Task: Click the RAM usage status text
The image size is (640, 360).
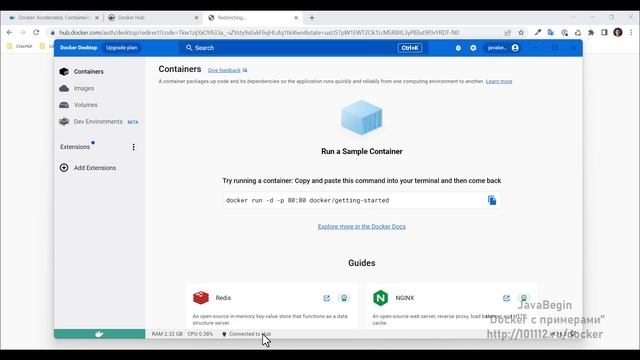Action: point(167,334)
